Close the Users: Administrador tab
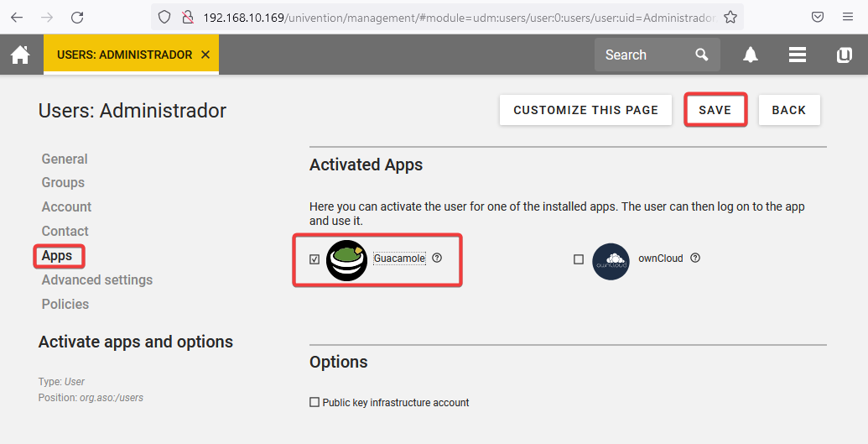 pos(205,55)
